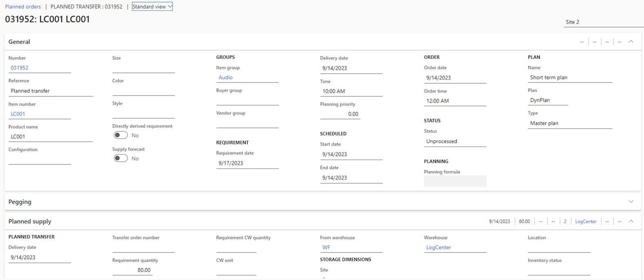This screenshot has height=280, width=644.
Task: Open the Audio item group link
Action: pyautogui.click(x=226, y=77)
